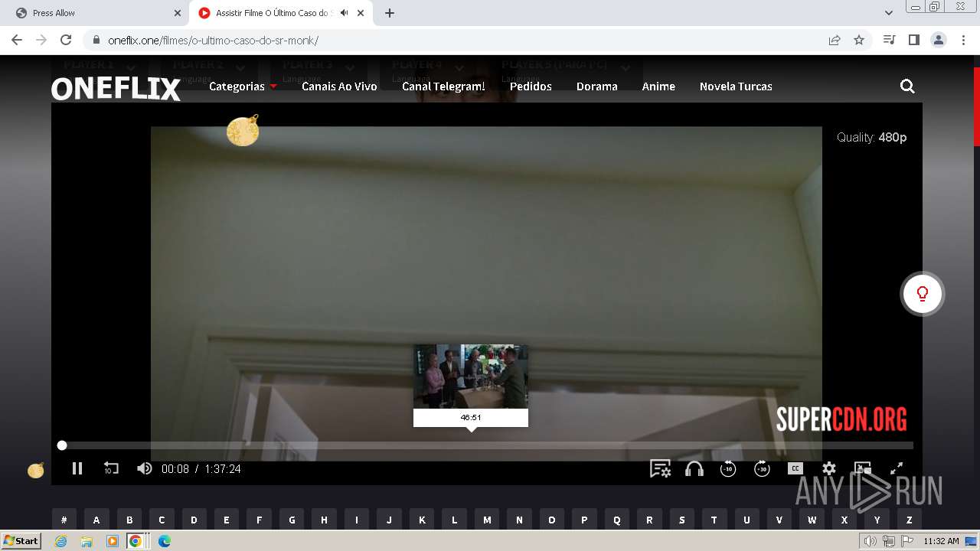
Task: Open Windows Start menu
Action: pos(21,541)
